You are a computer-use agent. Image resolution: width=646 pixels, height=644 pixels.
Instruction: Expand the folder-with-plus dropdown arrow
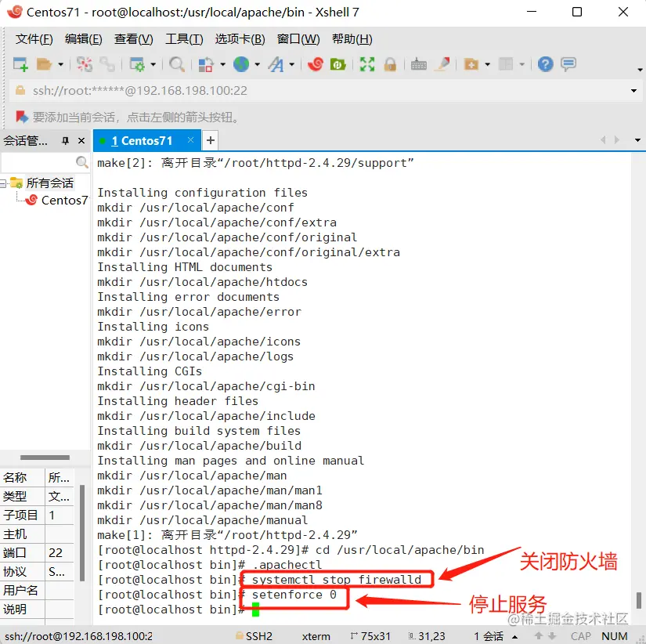[487, 64]
